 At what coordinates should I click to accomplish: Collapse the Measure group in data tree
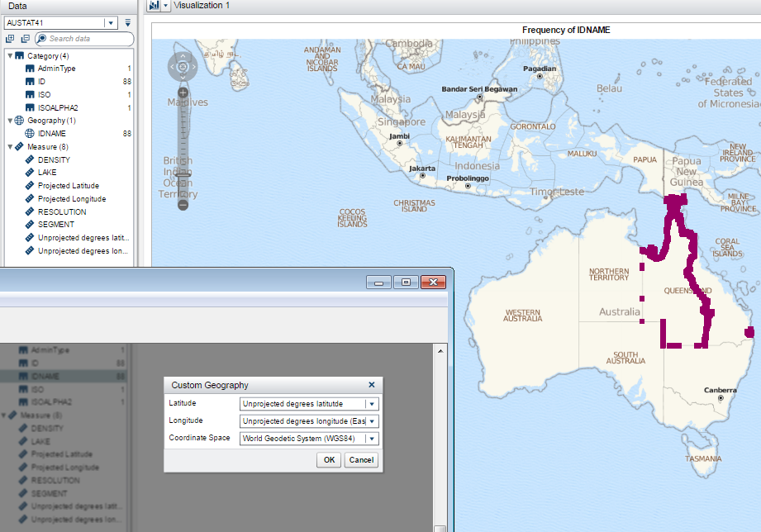[x=10, y=147]
